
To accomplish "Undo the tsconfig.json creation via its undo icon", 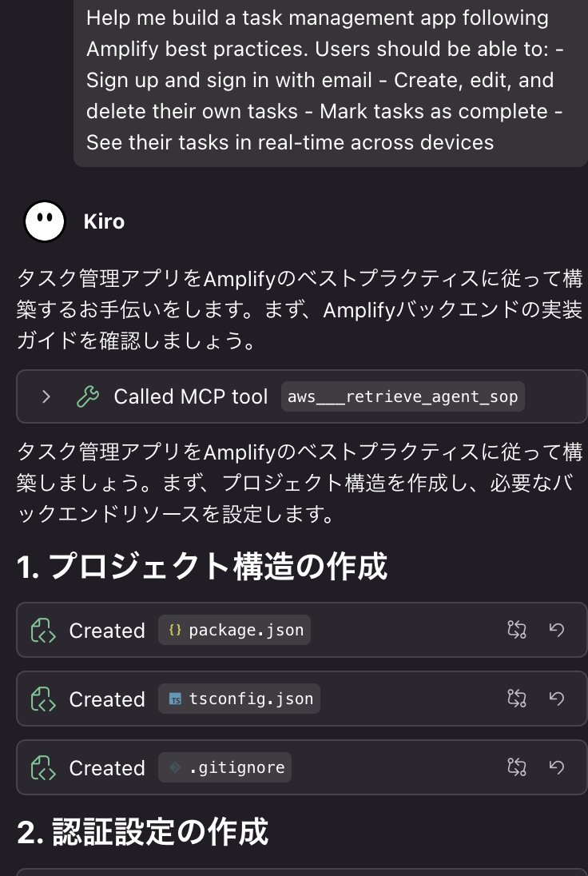I will (x=557, y=699).
